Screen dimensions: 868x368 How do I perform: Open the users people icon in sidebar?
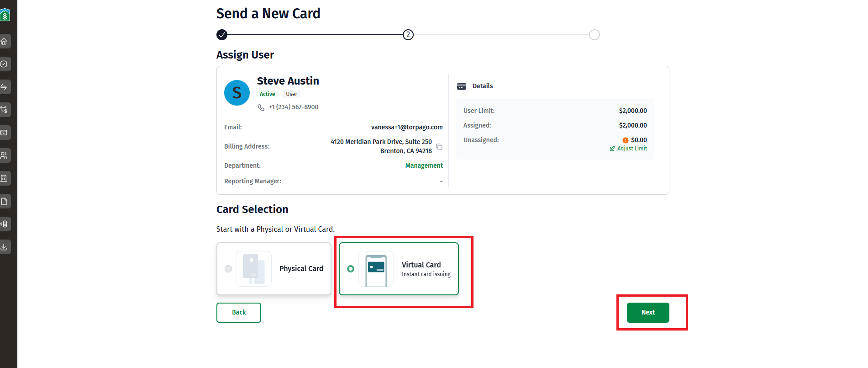tap(4, 155)
